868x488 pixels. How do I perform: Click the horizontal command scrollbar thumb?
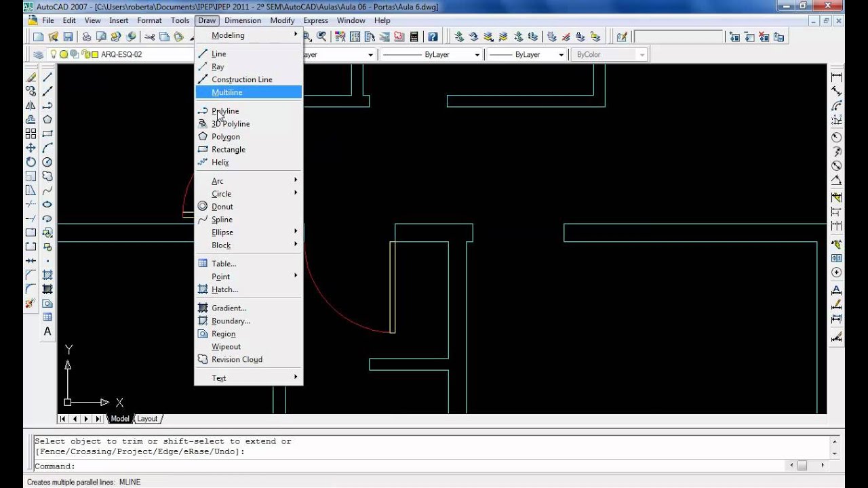pos(802,466)
